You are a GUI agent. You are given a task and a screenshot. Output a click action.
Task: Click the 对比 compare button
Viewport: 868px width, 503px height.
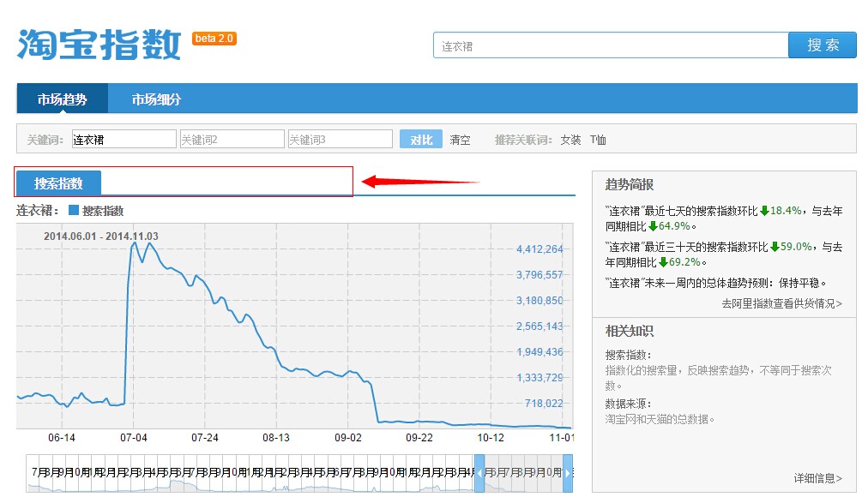click(x=421, y=140)
